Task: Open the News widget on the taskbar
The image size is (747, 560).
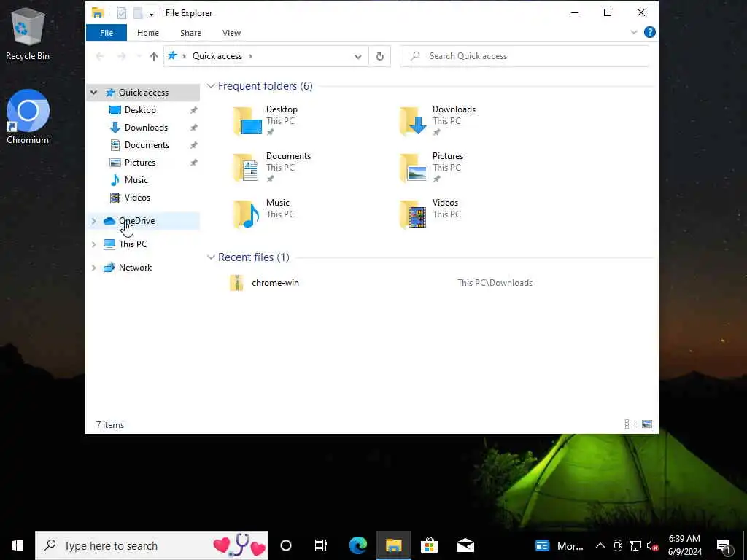Action: click(x=560, y=546)
